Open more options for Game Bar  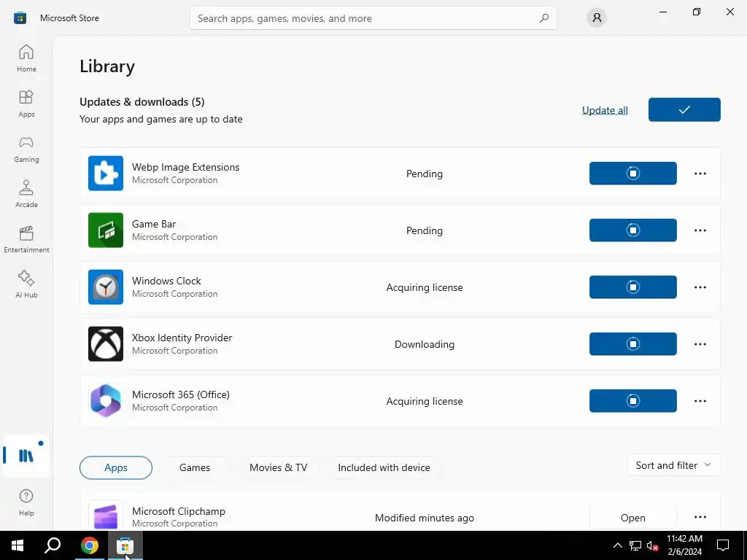point(700,230)
